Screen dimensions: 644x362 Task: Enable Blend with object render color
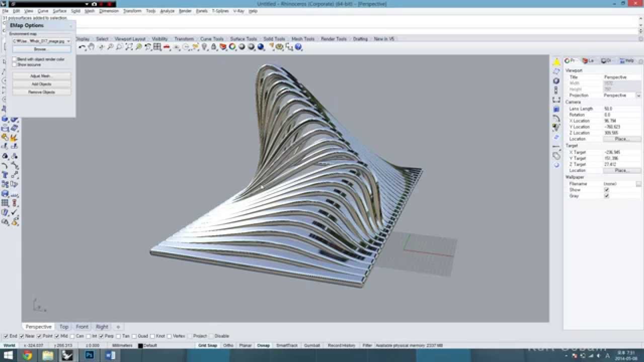coord(15,59)
